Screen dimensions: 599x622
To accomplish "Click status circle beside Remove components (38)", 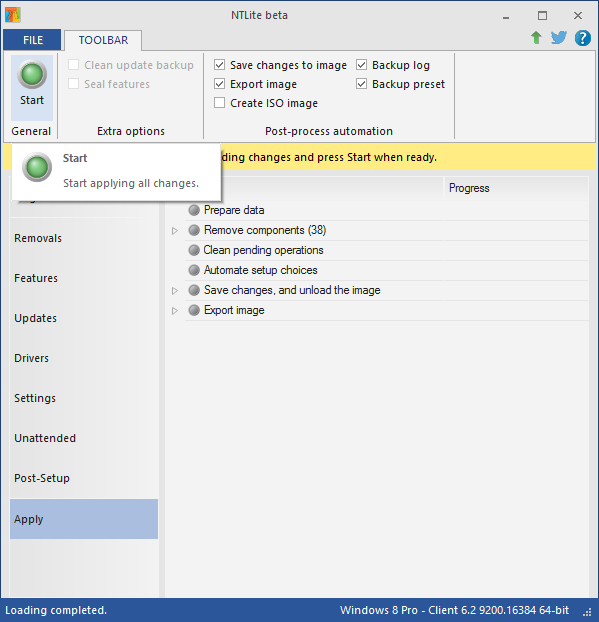I will pos(194,230).
